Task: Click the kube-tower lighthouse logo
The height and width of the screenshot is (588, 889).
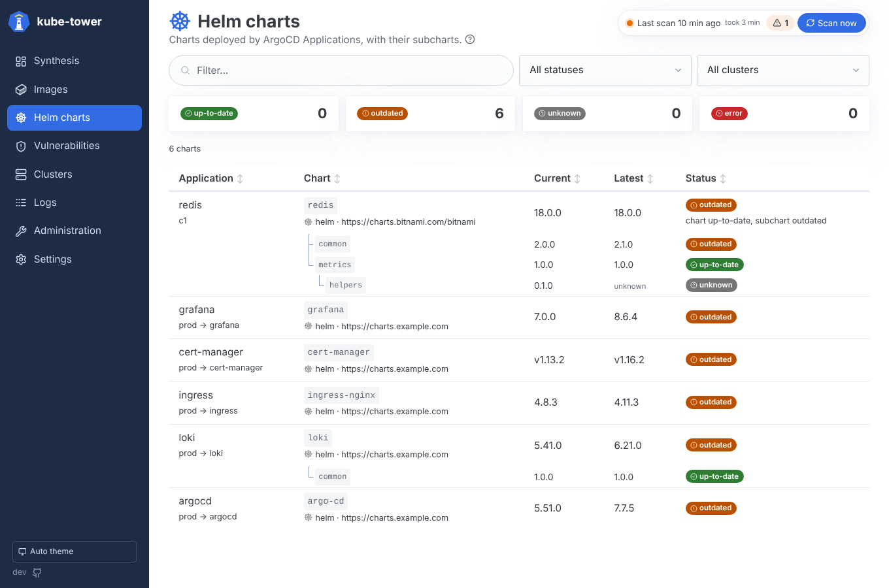Action: 19,22
